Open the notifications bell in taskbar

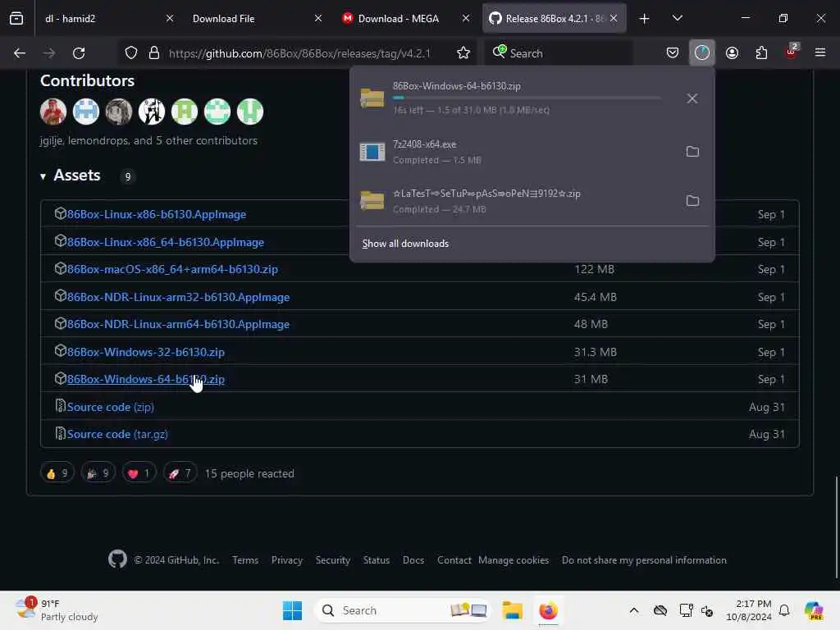pyautogui.click(x=784, y=610)
